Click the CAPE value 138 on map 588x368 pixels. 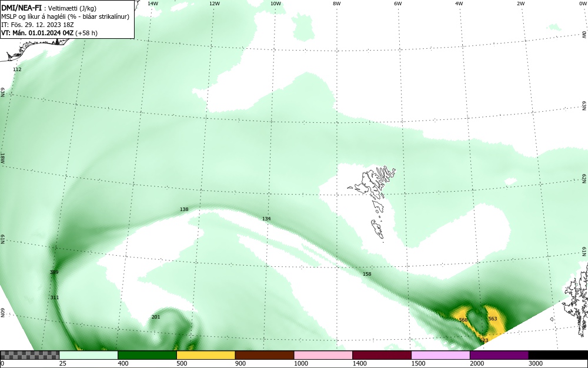183,209
